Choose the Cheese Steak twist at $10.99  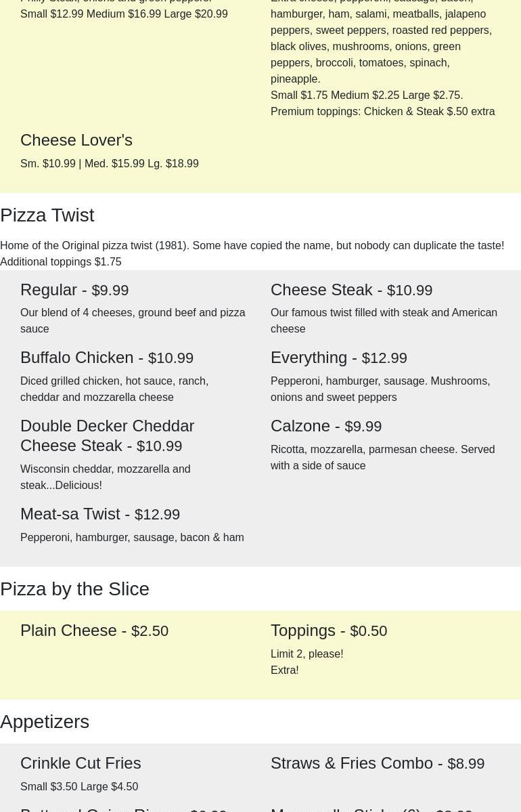(x=351, y=290)
